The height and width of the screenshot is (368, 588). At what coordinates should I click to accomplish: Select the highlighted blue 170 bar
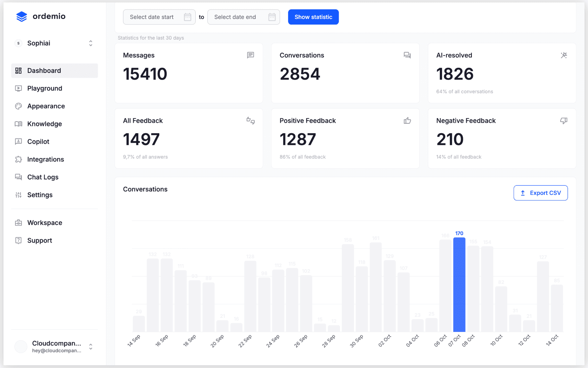click(459, 285)
